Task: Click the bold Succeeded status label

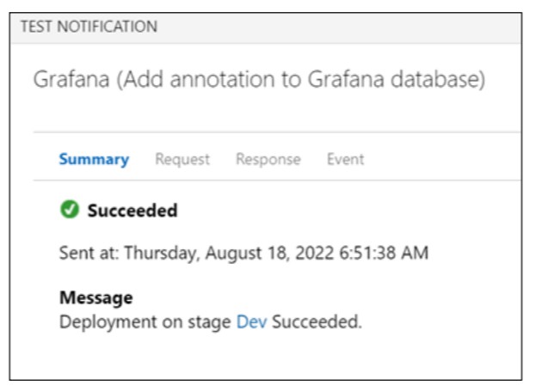Action: coord(132,211)
